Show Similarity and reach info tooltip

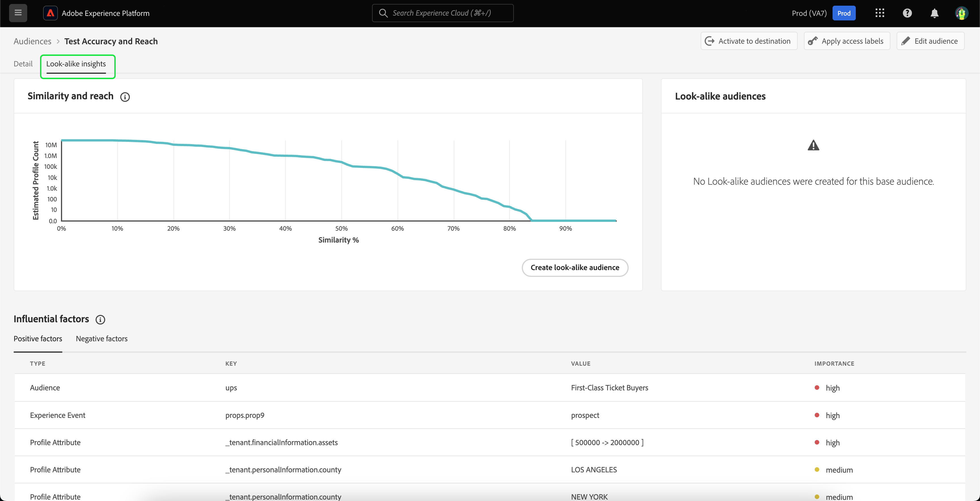tap(125, 97)
